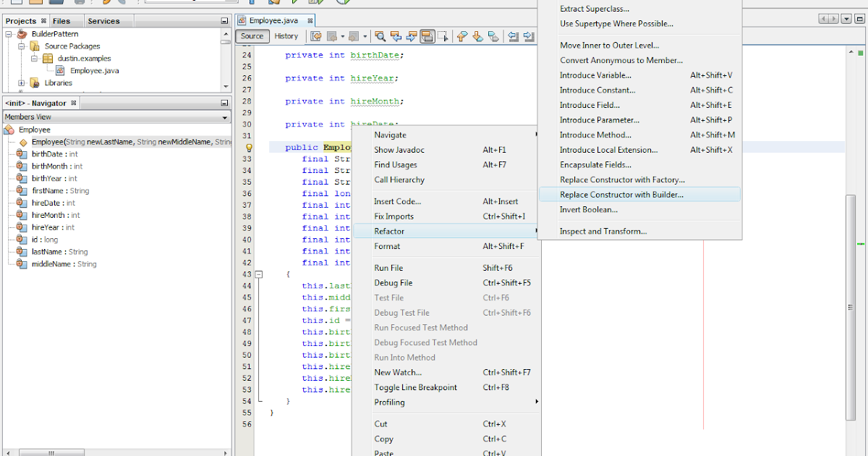Image resolution: width=868 pixels, height=456 pixels.
Task: Toggle Highlight Search in the editor toolbar
Action: click(x=428, y=36)
